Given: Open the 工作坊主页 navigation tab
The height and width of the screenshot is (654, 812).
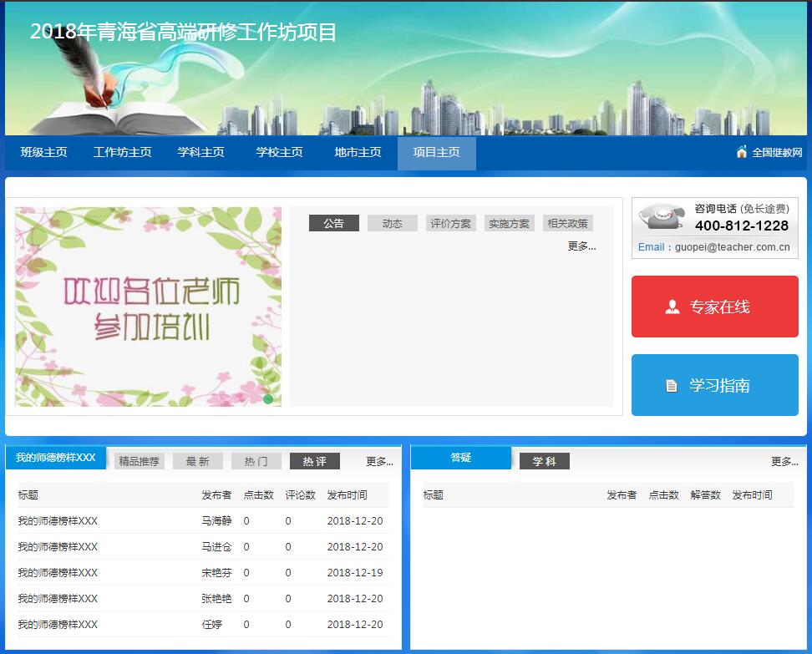Looking at the screenshot, I should tap(122, 152).
